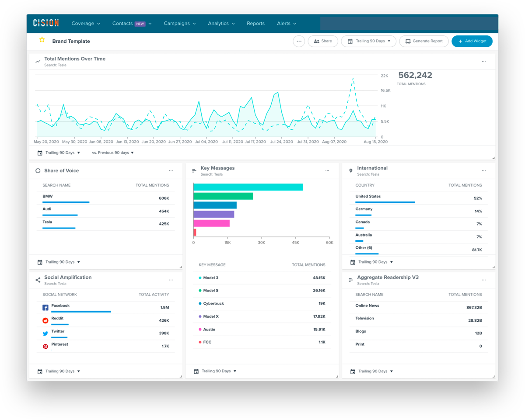Select the Audi row in Share of Voice
This screenshot has height=420, width=525.
(105, 211)
